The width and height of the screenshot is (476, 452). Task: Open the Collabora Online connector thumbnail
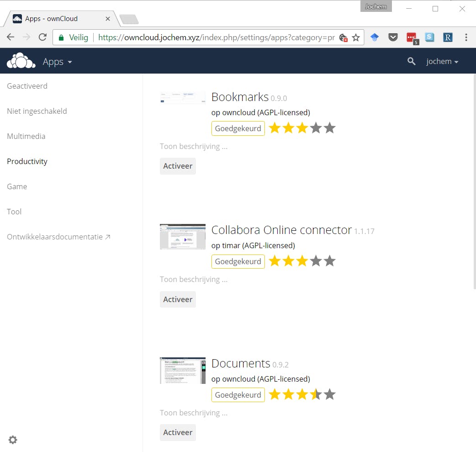(182, 237)
